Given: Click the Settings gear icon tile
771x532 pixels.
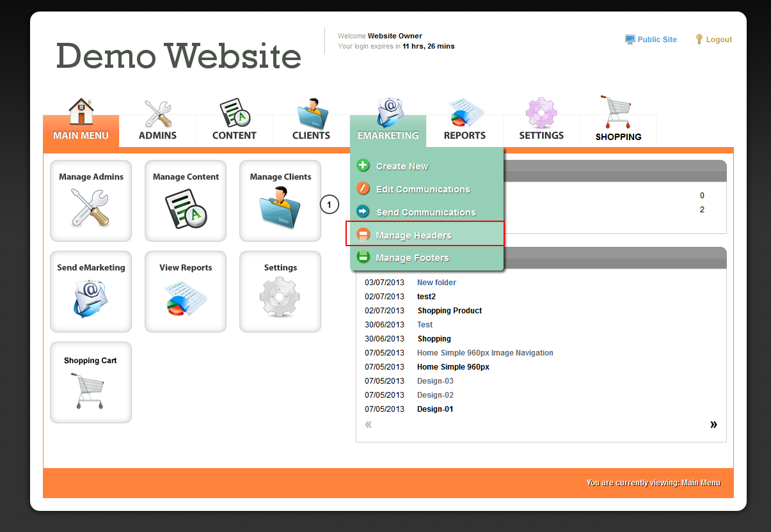Looking at the screenshot, I should (280, 292).
